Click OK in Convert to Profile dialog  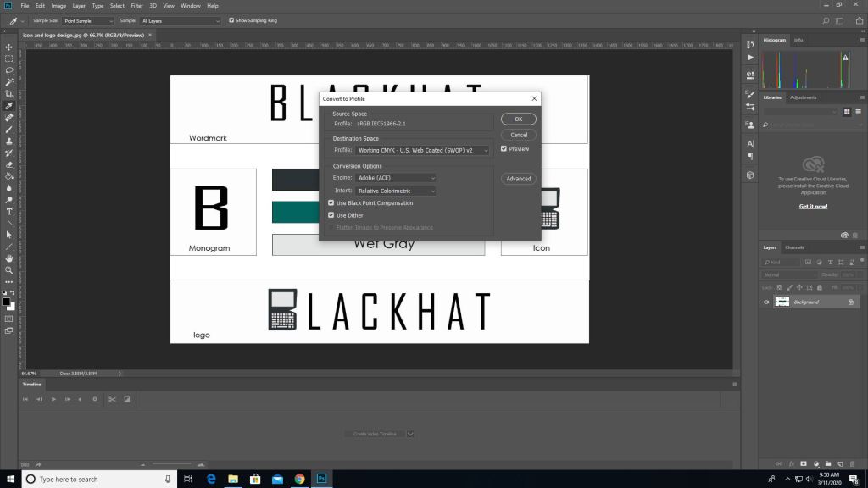(x=519, y=119)
